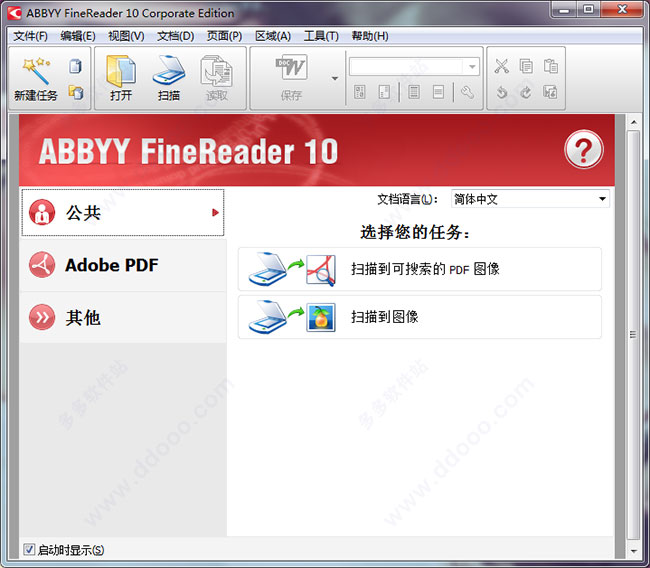This screenshot has height=568, width=650.
Task: Select the Adobe PDF task category
Action: point(123,265)
